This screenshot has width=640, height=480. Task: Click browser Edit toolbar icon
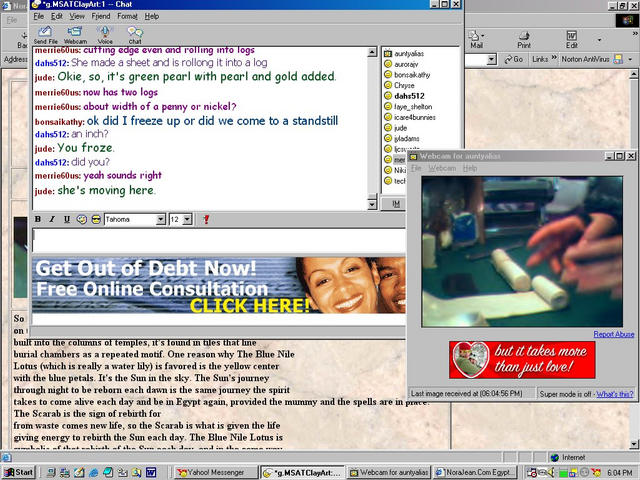click(x=571, y=40)
